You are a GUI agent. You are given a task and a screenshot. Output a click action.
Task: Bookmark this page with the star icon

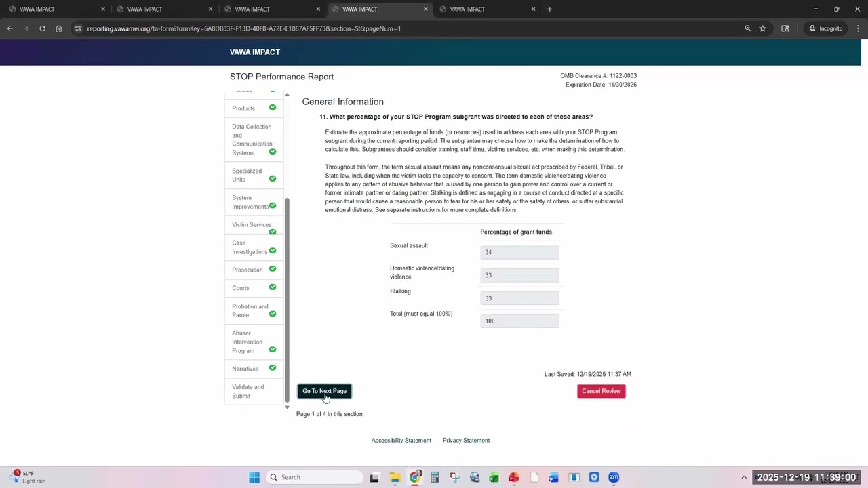click(763, 28)
